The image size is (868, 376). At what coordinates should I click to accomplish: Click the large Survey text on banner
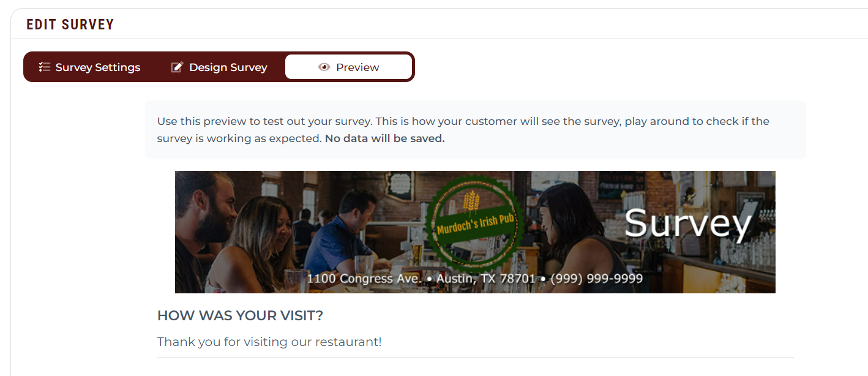[x=688, y=223]
